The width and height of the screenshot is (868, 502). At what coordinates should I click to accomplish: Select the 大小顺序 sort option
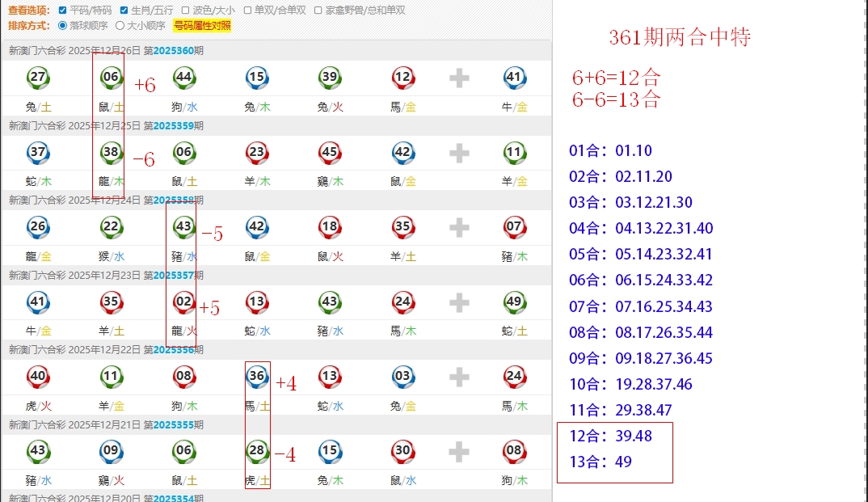(120, 25)
